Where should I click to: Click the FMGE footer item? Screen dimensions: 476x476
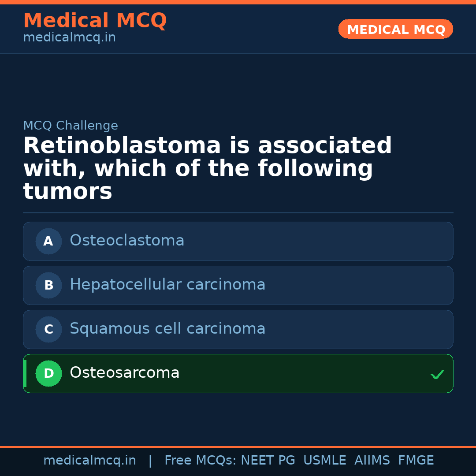[416, 460]
